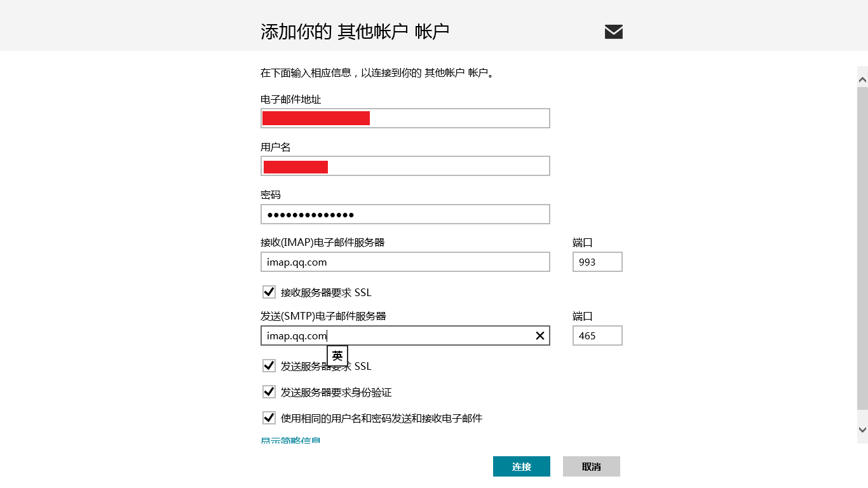Open the 显示简略信息 link
The width and height of the screenshot is (868, 488).
(x=290, y=440)
